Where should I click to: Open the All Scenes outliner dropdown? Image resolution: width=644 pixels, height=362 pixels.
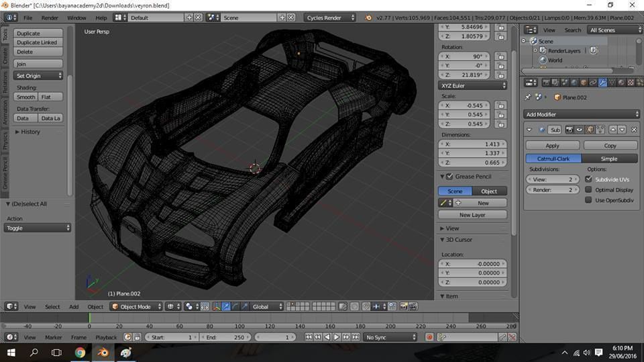[x=614, y=30]
